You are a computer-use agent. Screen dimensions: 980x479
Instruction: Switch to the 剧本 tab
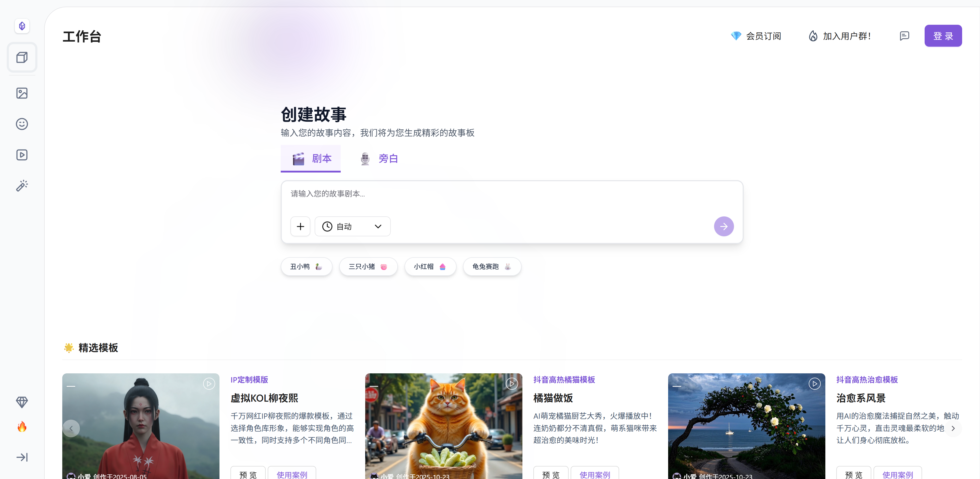[x=311, y=158]
